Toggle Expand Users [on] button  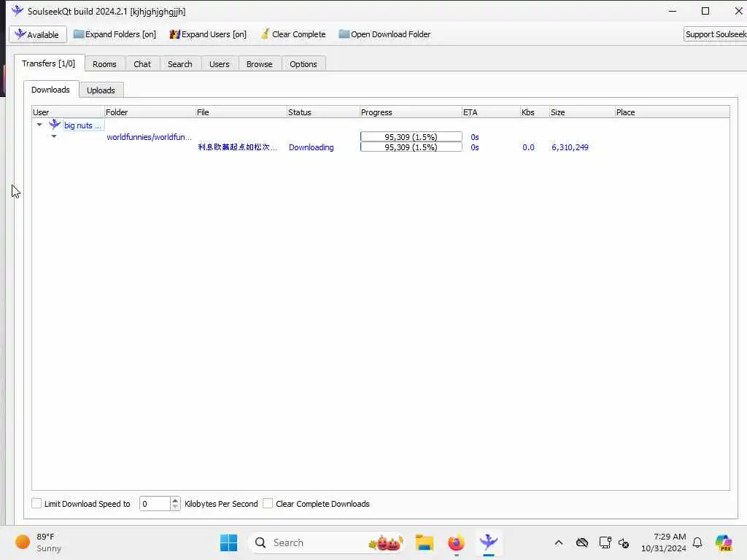tap(208, 34)
